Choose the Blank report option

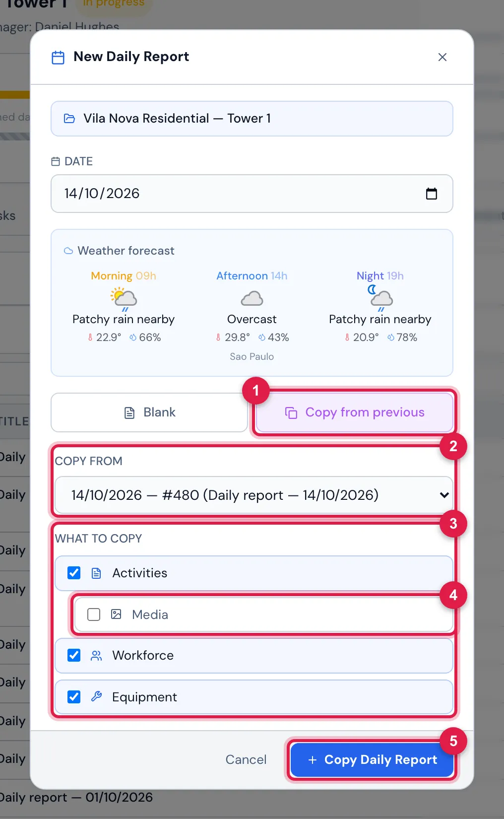(149, 412)
